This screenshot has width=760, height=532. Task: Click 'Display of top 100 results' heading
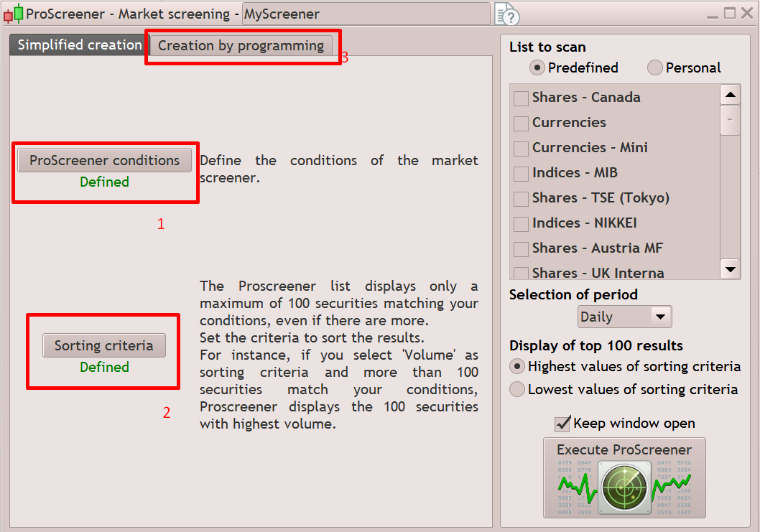click(596, 345)
